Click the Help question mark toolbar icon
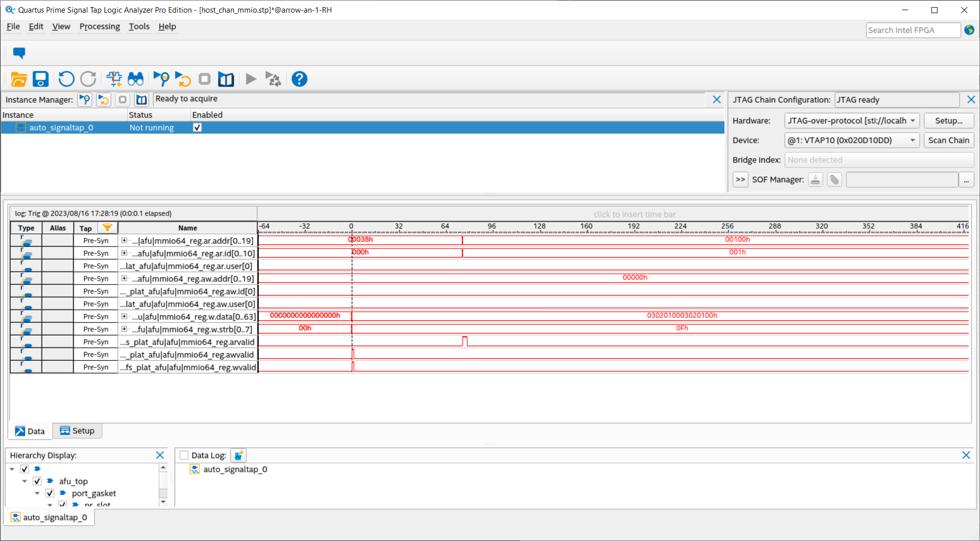This screenshot has width=980, height=541. (299, 79)
